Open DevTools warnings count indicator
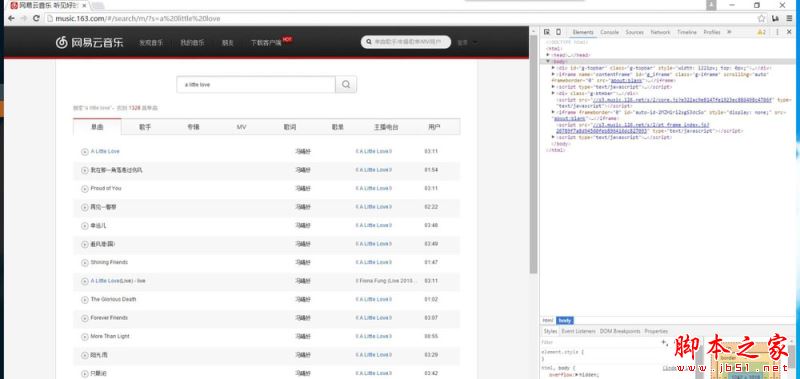Viewport: 800px width, 379px height. (x=761, y=32)
